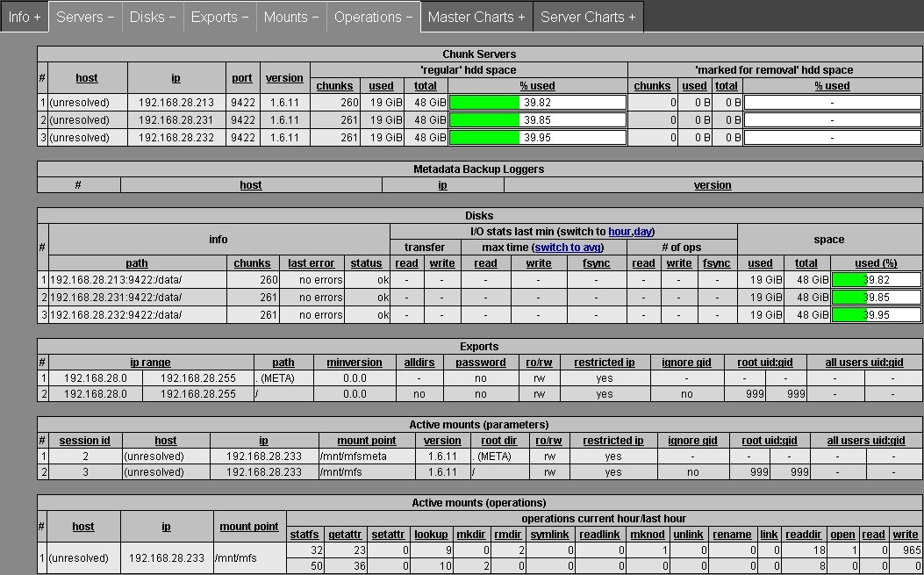The height and width of the screenshot is (575, 924).
Task: Click the 39.85 usage bar for server 192.168.28.231
Action: point(537,120)
